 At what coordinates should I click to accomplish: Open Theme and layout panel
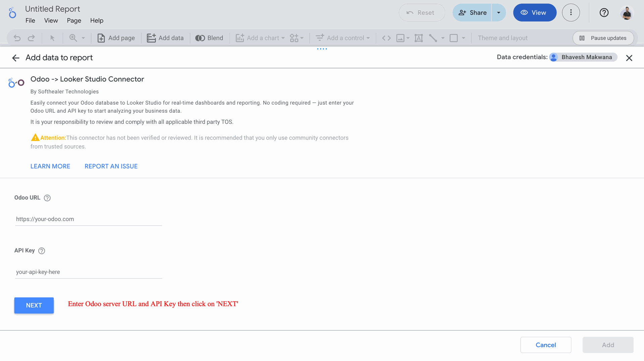tap(502, 38)
